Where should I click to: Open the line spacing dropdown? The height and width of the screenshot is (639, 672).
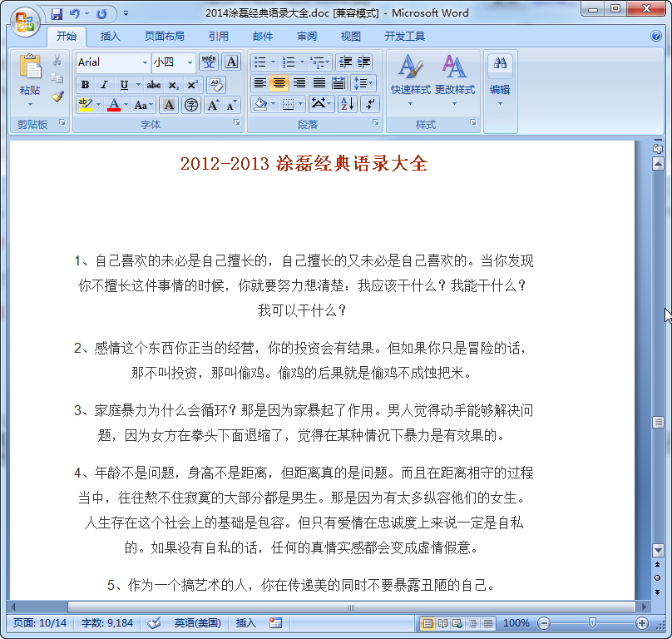click(x=363, y=82)
